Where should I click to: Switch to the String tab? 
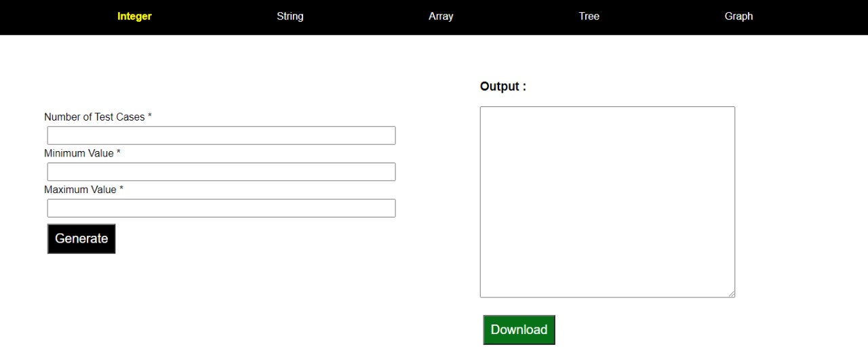coord(290,16)
